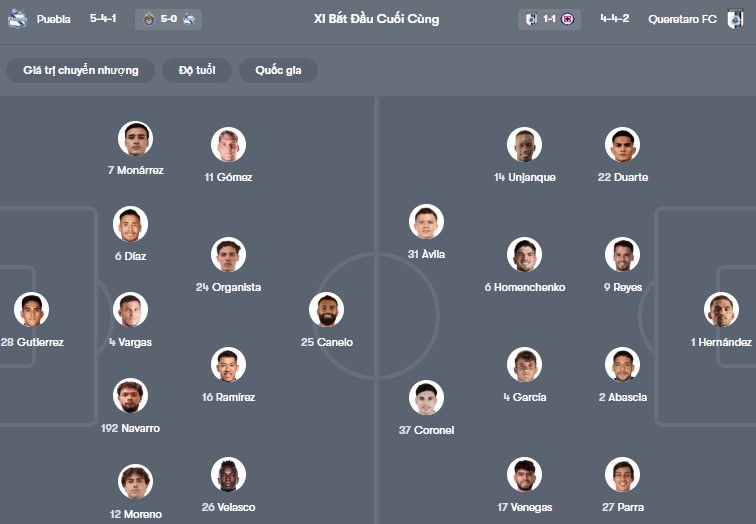
Task: Click Canelo's player avatar
Action: pos(327,310)
